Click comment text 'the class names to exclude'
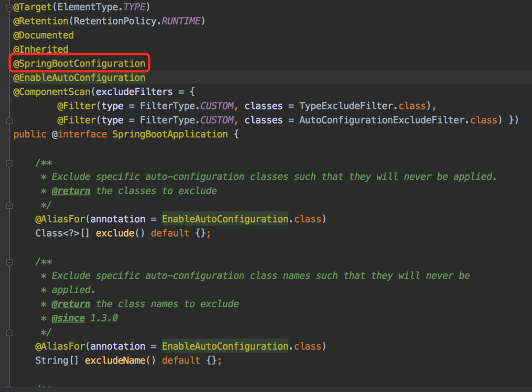This screenshot has height=392, width=532. 167,304
